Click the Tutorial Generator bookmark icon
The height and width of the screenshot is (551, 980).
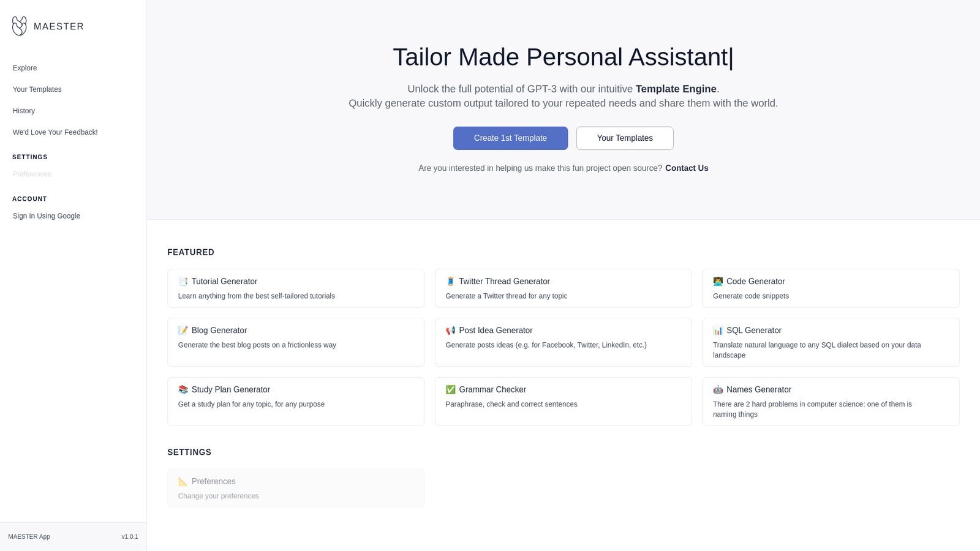tap(183, 282)
